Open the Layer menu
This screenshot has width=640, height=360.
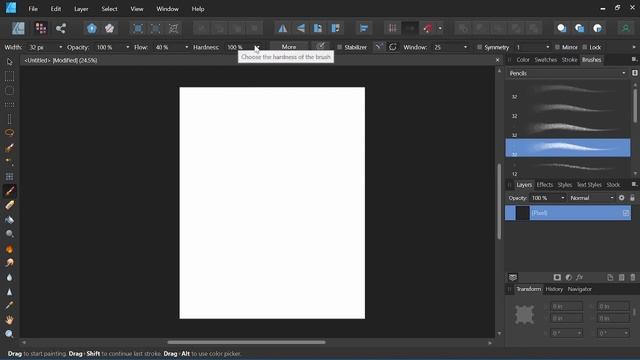(x=81, y=9)
